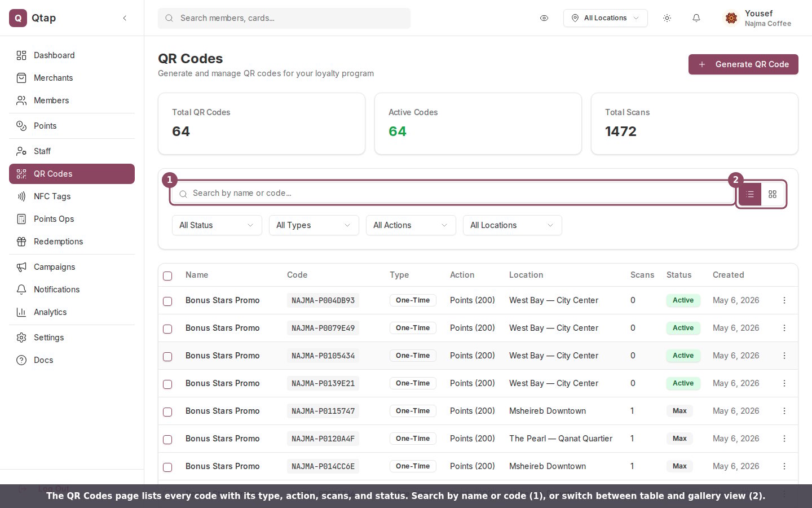Viewport: 812px width, 508px height.
Task: Toggle the light/dark theme sun icon
Action: 667,18
